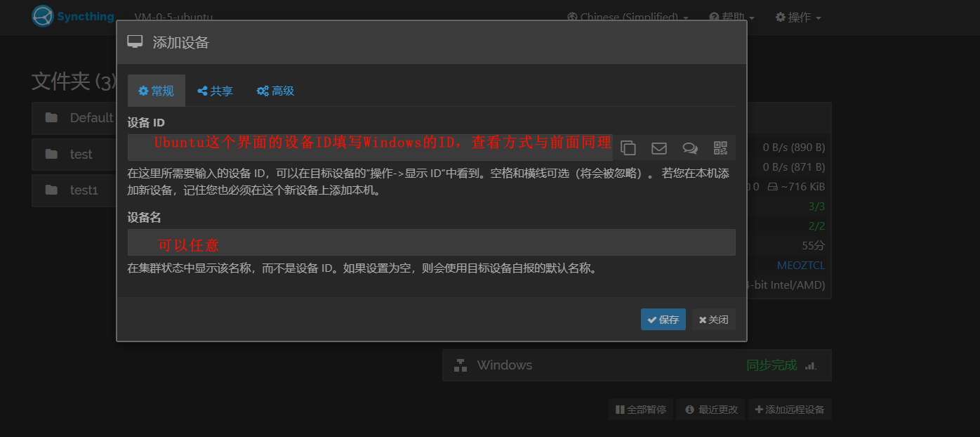This screenshot has height=437, width=980.
Task: Switch to the 共享 tab
Action: [x=216, y=91]
